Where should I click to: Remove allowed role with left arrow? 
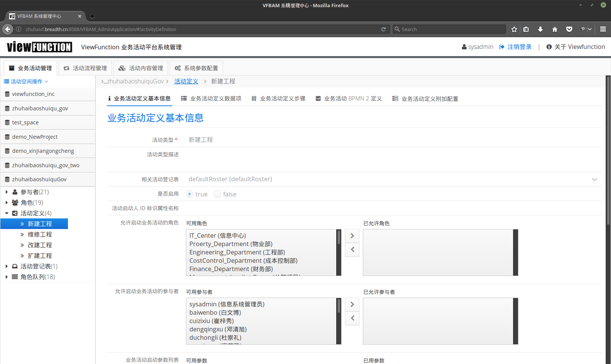tap(352, 249)
